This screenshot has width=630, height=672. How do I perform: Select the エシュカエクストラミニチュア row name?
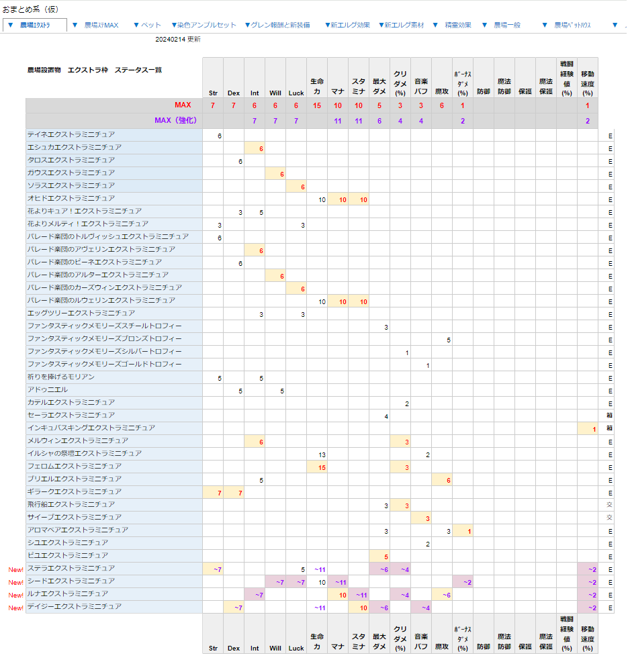75,148
